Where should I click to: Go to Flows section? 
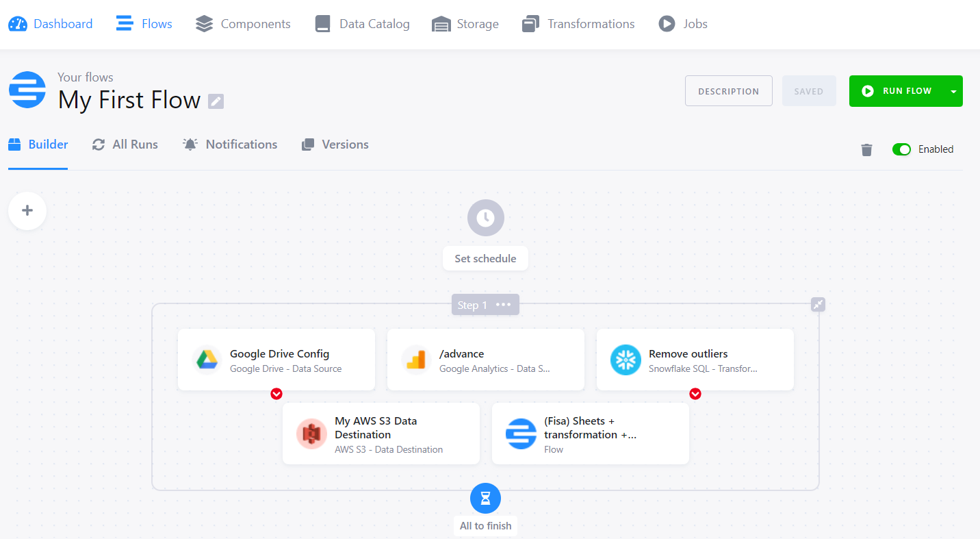[144, 24]
